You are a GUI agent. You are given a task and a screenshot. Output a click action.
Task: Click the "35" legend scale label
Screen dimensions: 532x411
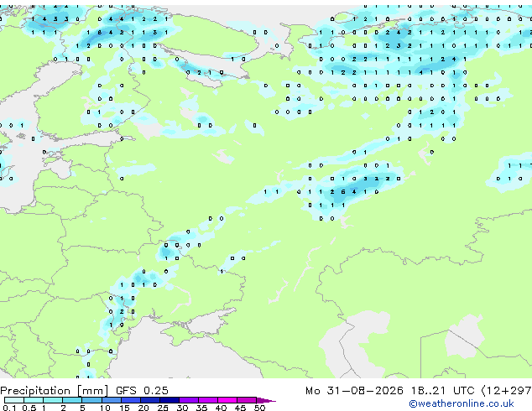[202, 408]
